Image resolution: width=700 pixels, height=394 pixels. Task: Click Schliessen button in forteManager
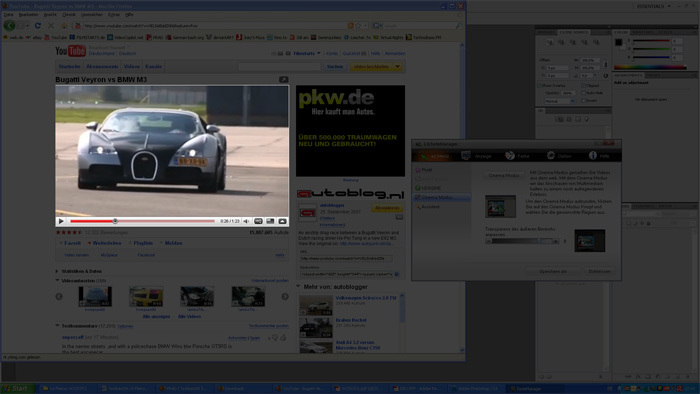[599, 271]
